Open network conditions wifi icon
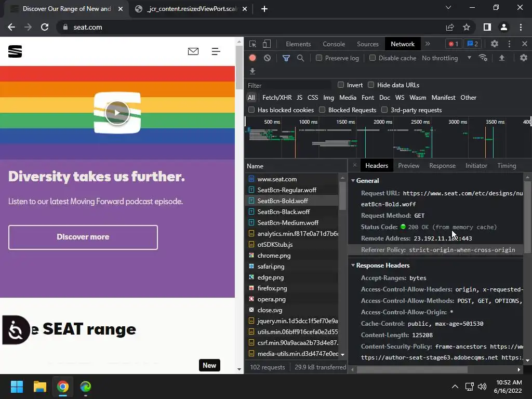532x399 pixels. tap(483, 58)
